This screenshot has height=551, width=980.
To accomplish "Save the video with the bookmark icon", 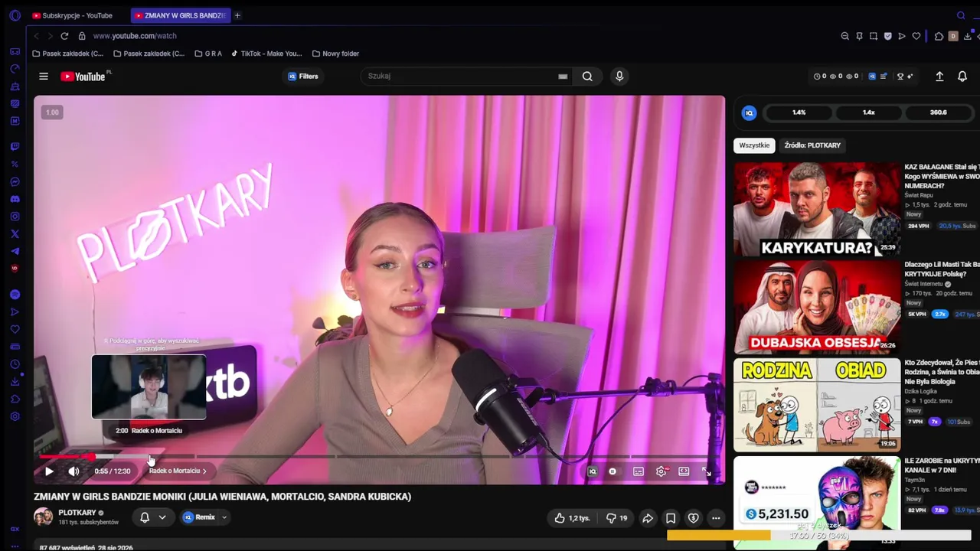I will (x=671, y=518).
